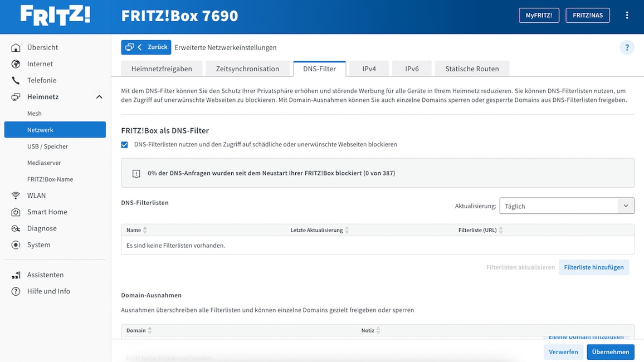Open the three-dot menu in header
This screenshot has width=644, height=362.
[627, 15]
